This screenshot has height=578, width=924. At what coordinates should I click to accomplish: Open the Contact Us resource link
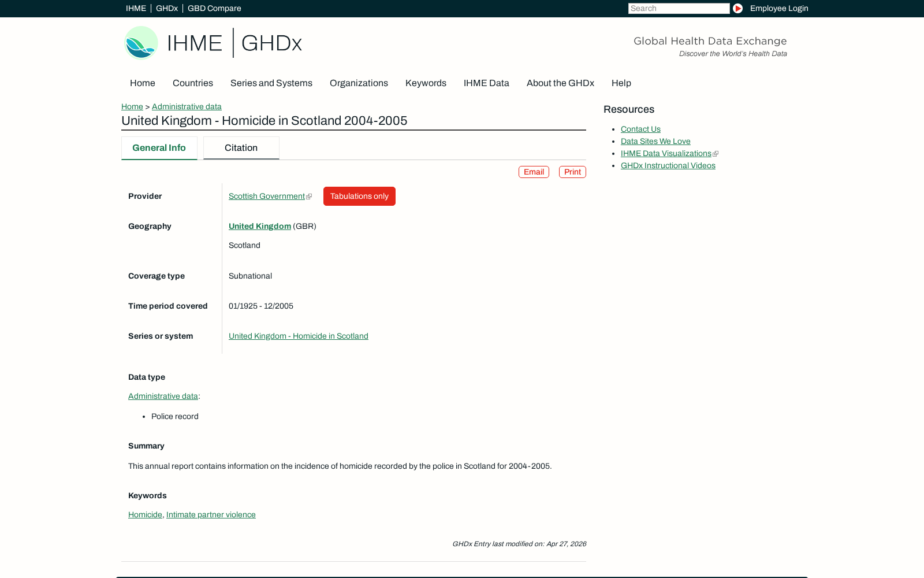[x=640, y=129]
